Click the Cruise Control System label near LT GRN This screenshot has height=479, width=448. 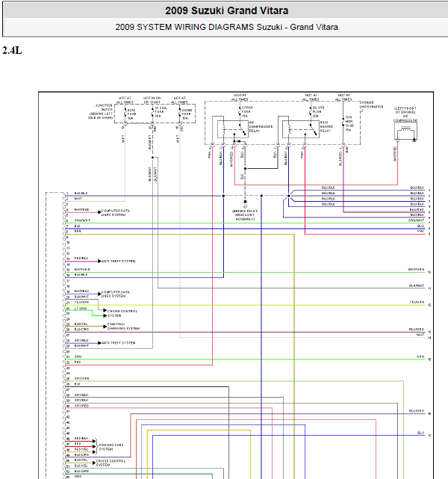click(122, 313)
